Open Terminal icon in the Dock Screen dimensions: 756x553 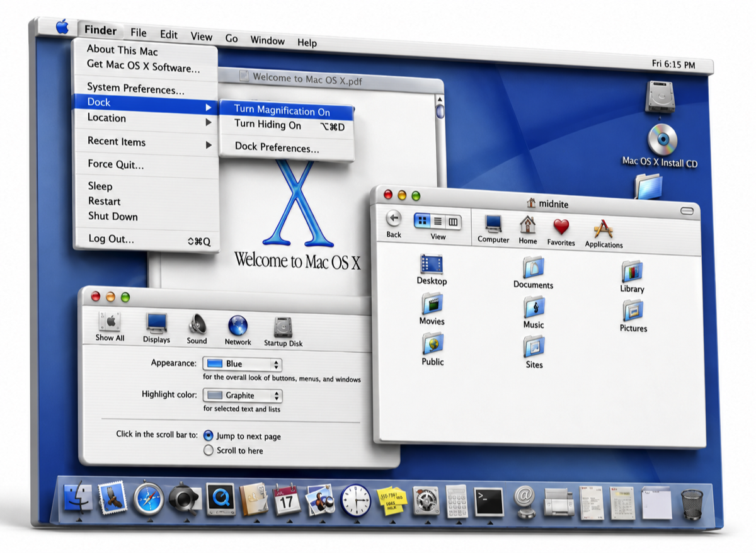click(x=489, y=502)
